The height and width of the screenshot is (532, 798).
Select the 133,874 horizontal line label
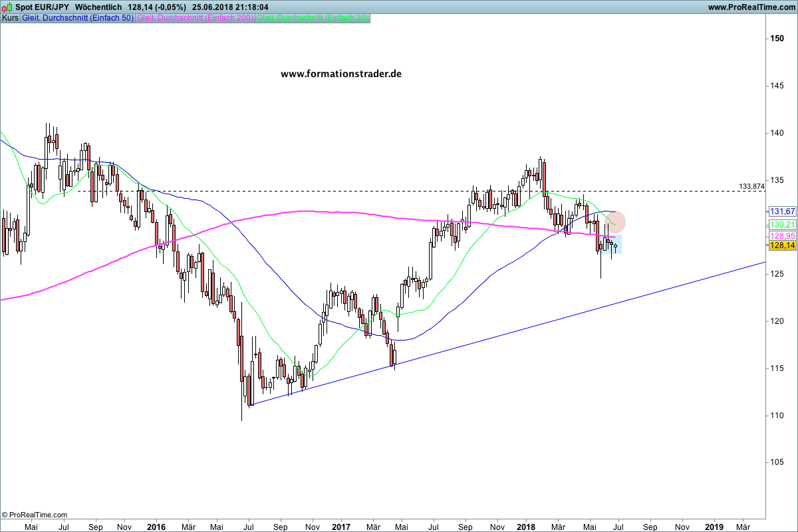751,186
